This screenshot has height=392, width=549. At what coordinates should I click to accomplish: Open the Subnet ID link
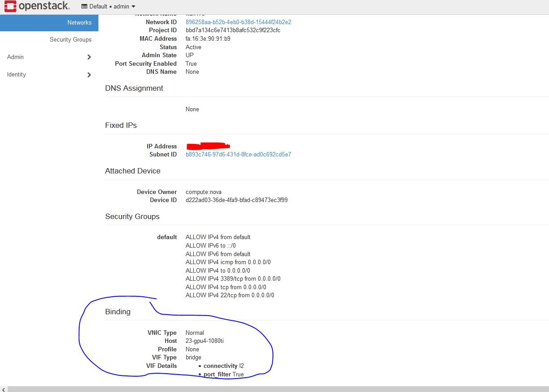238,154
